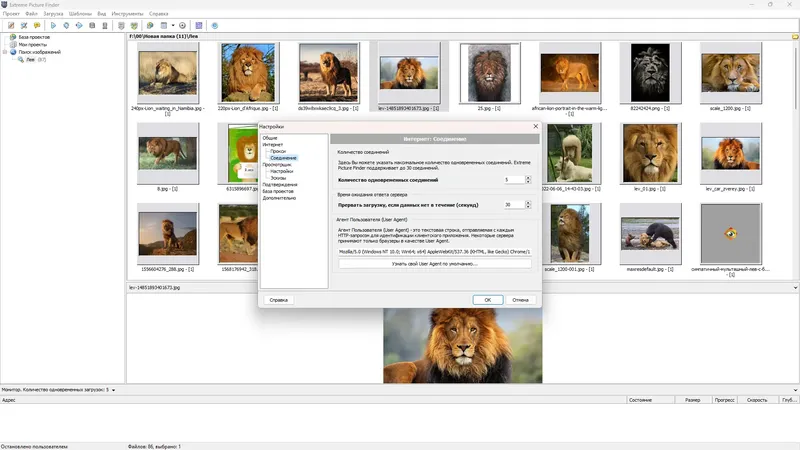
Task: Click the blue play start-download toolbar icon
Action: click(53, 26)
